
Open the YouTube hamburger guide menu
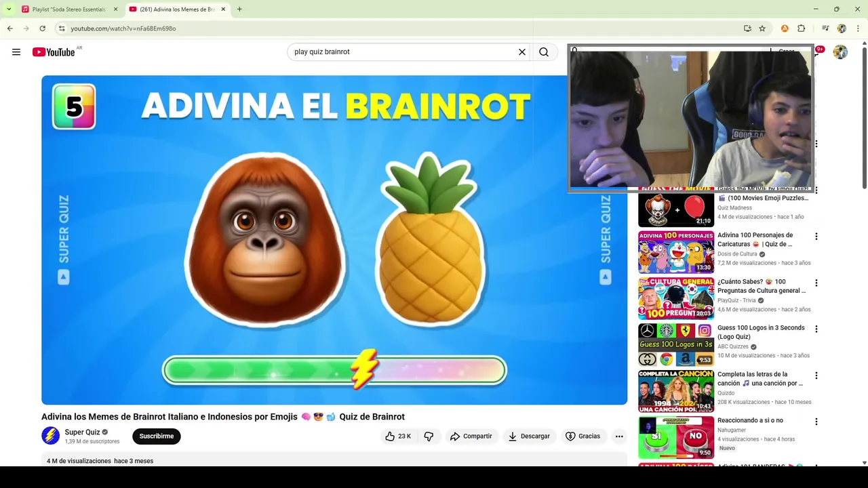tap(16, 52)
